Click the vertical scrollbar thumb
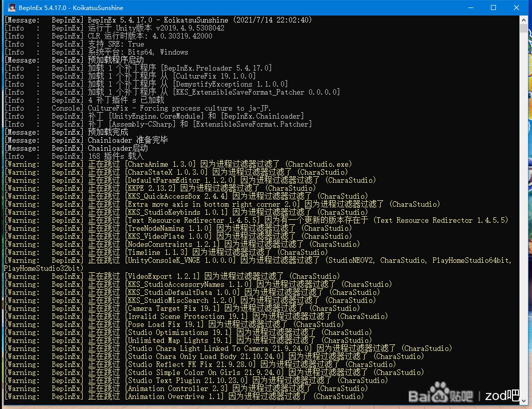The height and width of the screenshot is (409, 532). coord(523,28)
